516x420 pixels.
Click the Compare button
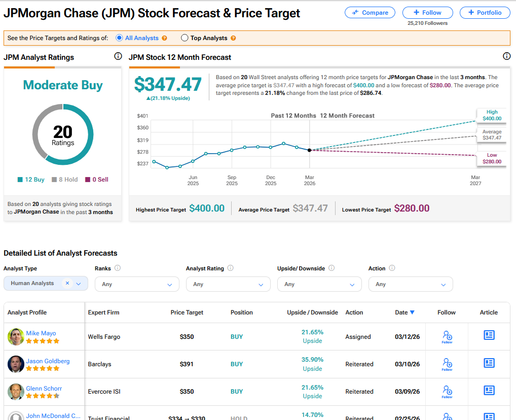point(370,13)
